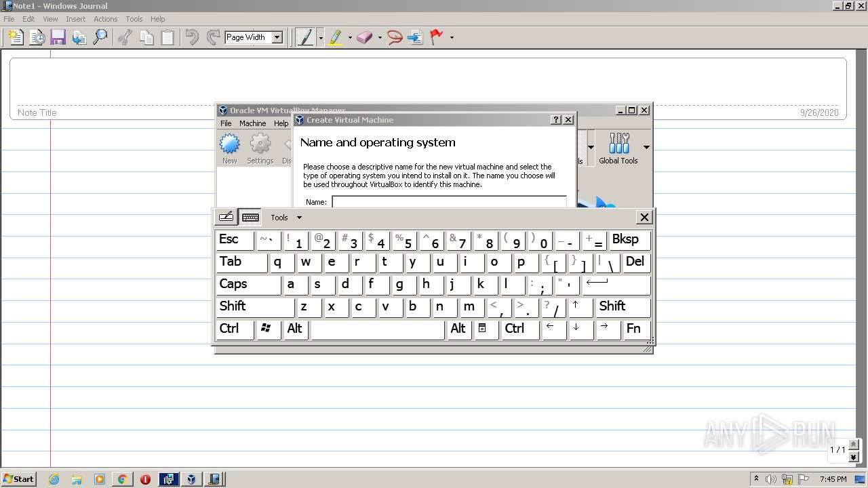Image resolution: width=868 pixels, height=488 pixels.
Task: Open the Journal Insert menu
Action: pyautogui.click(x=75, y=19)
